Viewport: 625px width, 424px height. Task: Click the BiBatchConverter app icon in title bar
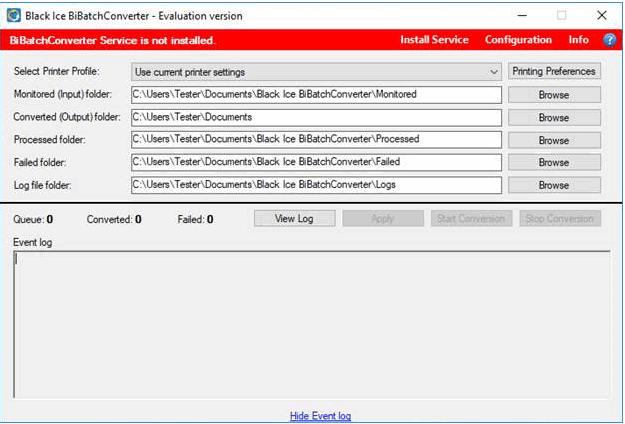(14, 16)
